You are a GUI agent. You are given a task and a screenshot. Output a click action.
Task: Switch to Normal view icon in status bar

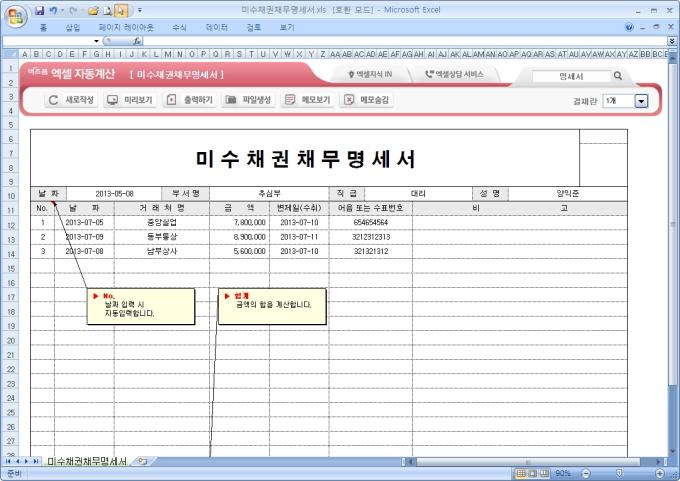(x=521, y=473)
